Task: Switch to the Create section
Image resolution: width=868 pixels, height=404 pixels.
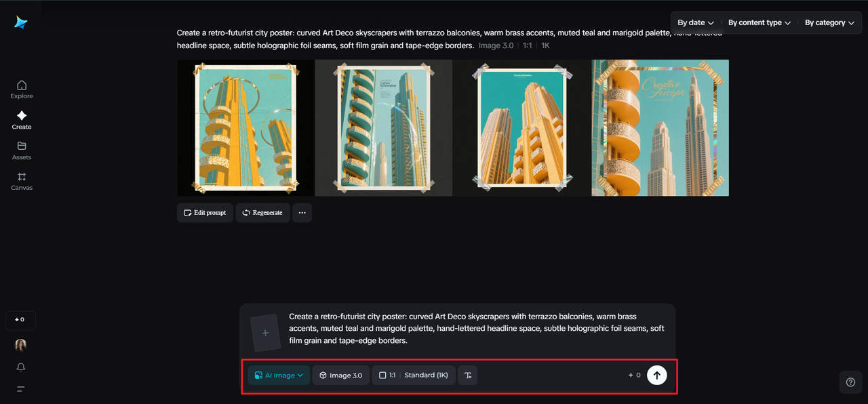Action: pos(22,119)
